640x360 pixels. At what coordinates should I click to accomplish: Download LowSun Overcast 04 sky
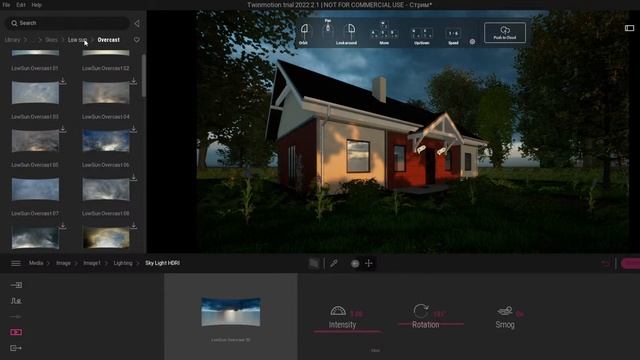click(133, 81)
